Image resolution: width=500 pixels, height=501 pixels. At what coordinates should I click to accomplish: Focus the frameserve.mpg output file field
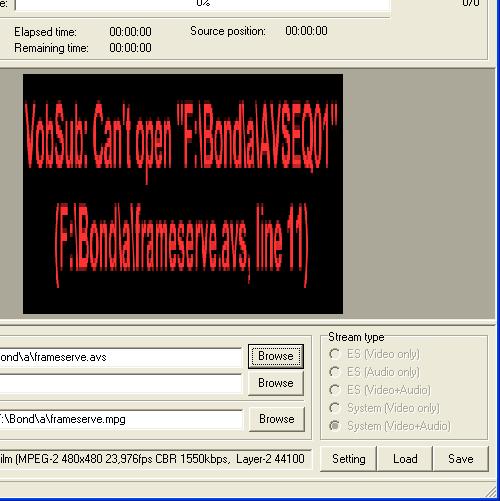(x=121, y=419)
